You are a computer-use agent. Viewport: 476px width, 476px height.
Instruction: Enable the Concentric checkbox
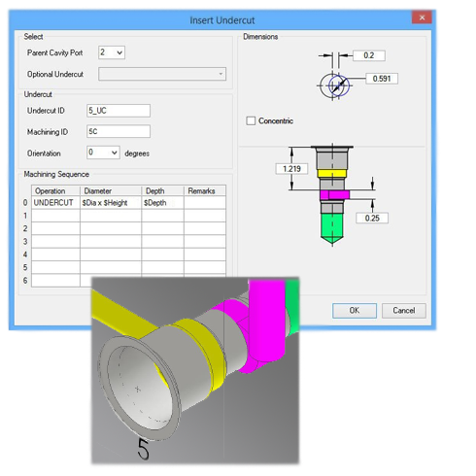click(x=251, y=120)
